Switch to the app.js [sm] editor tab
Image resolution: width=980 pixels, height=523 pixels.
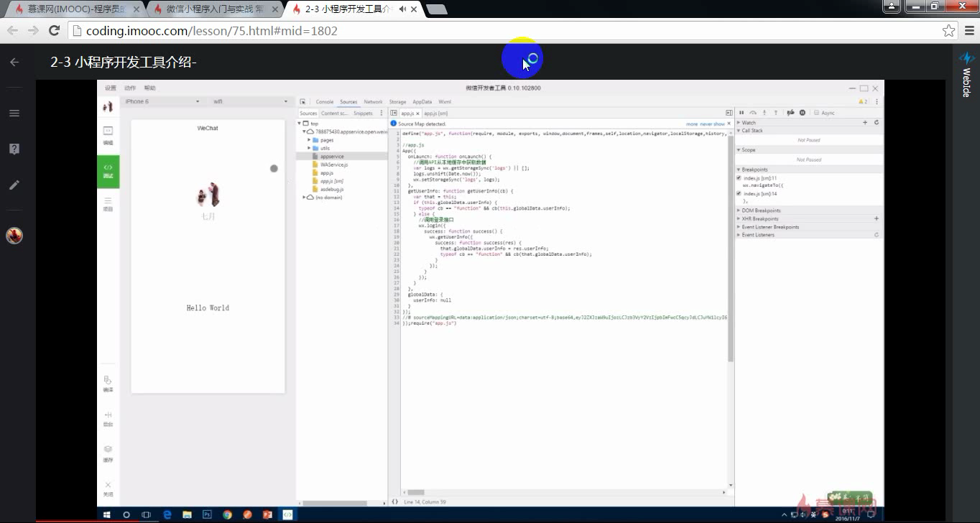[436, 113]
